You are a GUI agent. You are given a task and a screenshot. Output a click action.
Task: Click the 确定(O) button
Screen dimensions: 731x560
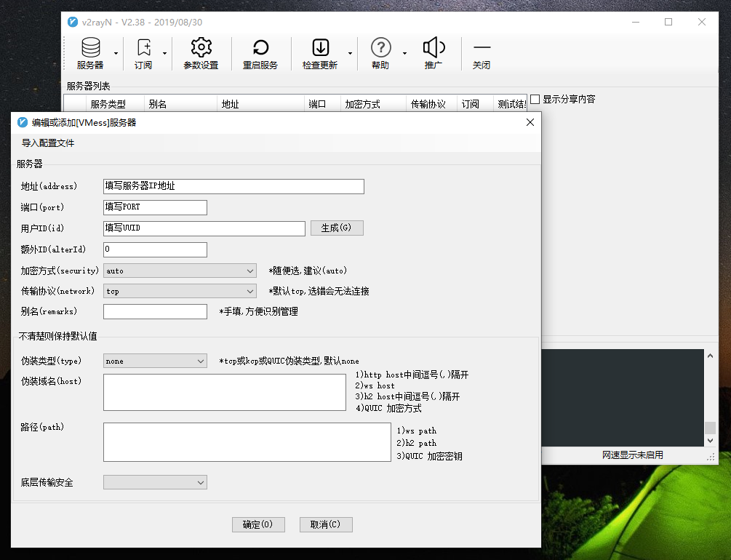point(258,524)
